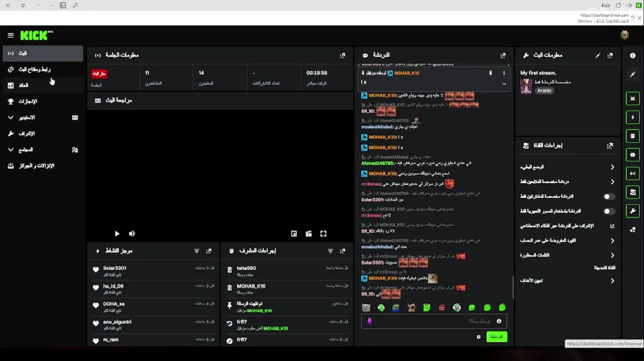Viewport: 644px width, 361px height.
Task: Open AI chat moderation settings icon
Action: [x=612, y=226]
